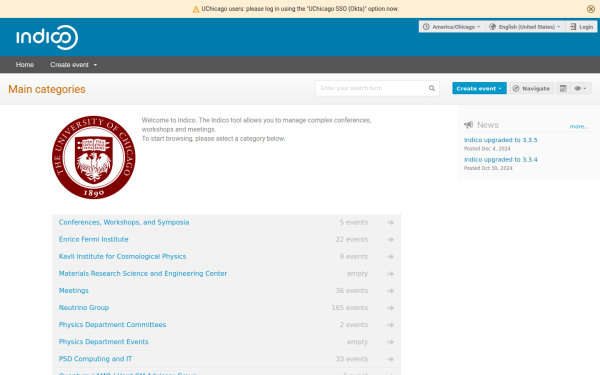This screenshot has width=600, height=375.
Task: Open Kavli Institute for Cosmological Physics category
Action: pyautogui.click(x=122, y=256)
